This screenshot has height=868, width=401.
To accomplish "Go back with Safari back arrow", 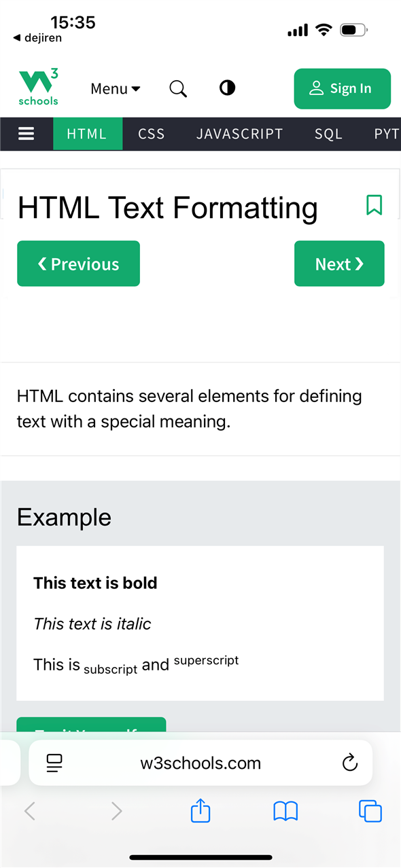I will 29,811.
